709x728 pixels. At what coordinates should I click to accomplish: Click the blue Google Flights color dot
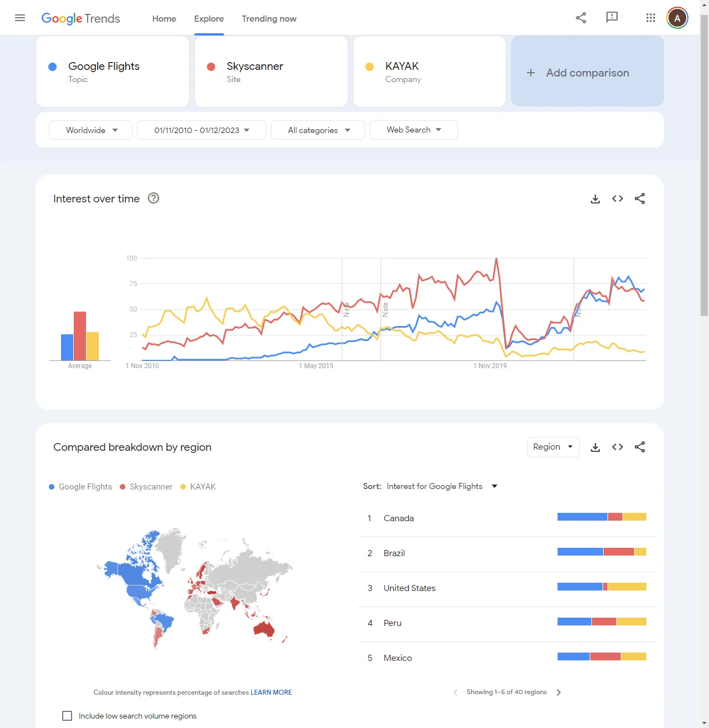[53, 67]
